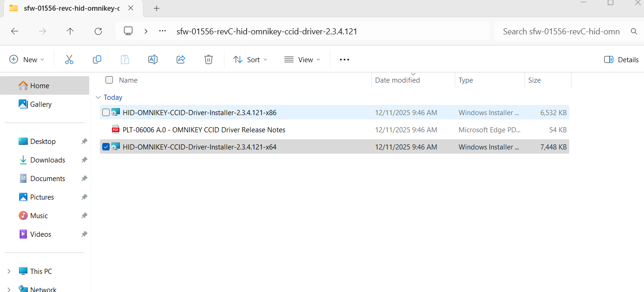Click the Videos icon in sidebar
This screenshot has width=644, height=292.
tap(23, 234)
